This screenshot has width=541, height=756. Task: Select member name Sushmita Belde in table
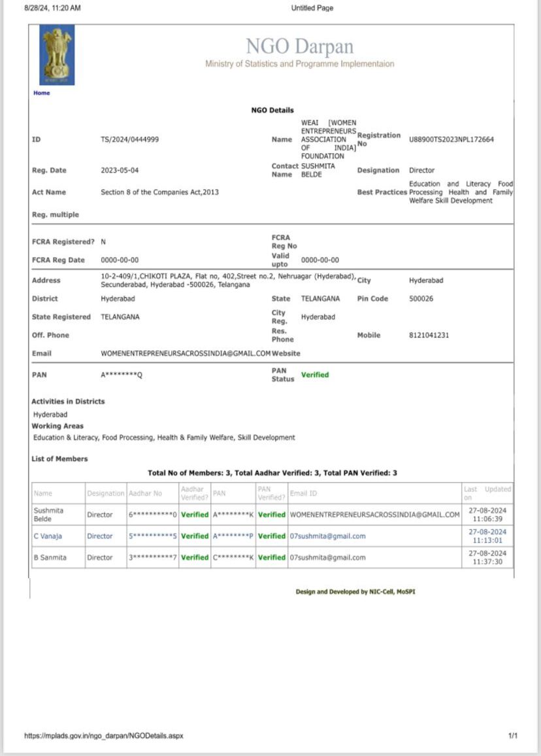(x=48, y=515)
